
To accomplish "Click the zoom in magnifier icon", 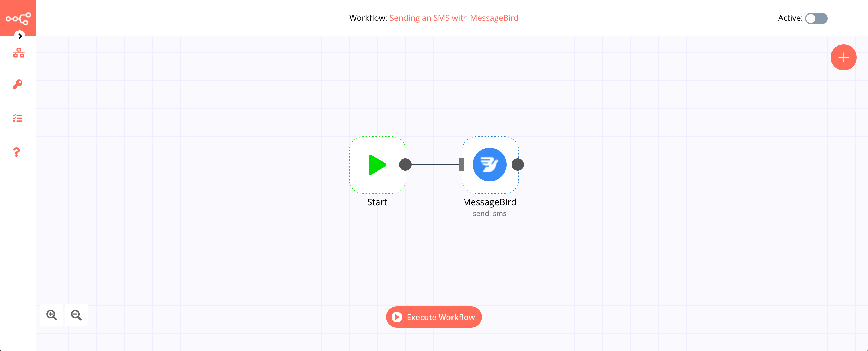I will (51, 315).
